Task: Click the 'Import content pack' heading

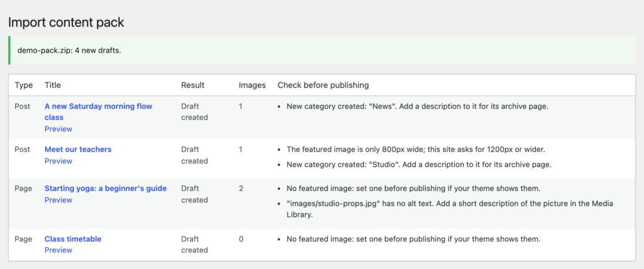Action: coord(66,22)
